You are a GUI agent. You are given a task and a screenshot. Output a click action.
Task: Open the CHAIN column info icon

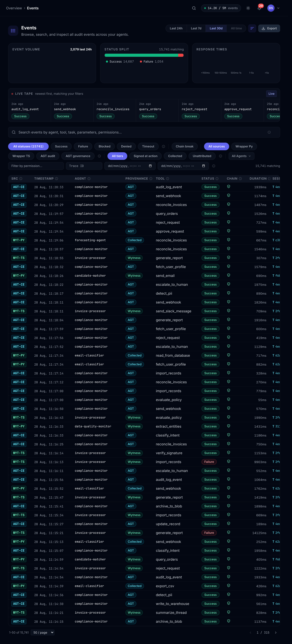pyautogui.click(x=240, y=179)
